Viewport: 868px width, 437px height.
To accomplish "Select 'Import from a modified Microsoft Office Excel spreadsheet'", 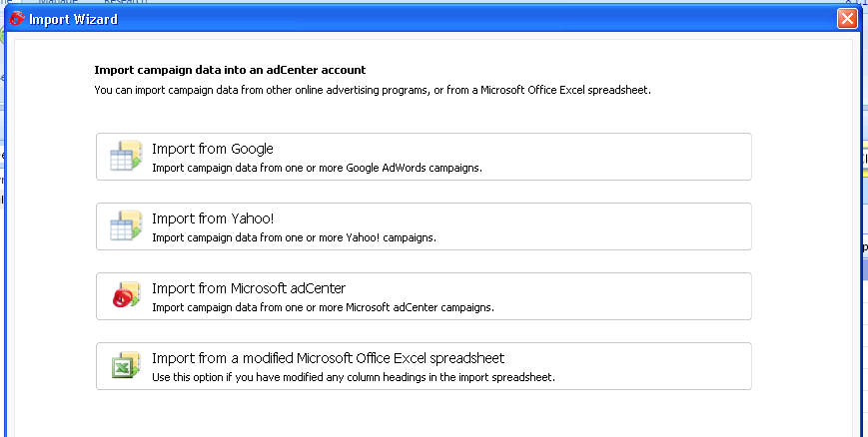I will point(329,358).
